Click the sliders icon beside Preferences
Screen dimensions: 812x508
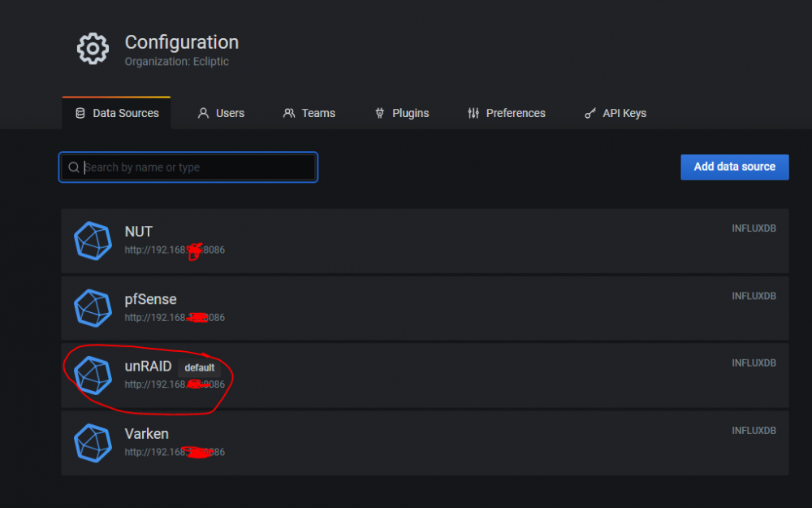[x=473, y=113]
